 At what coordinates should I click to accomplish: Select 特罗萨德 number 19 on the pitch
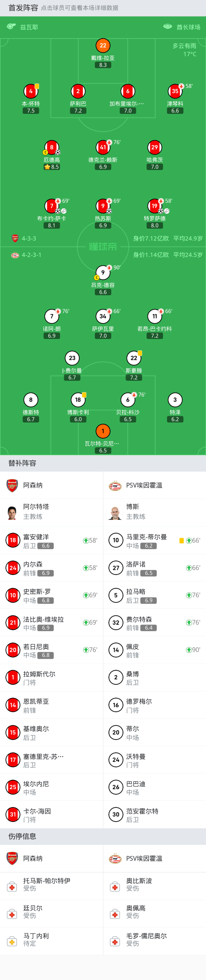[x=154, y=206]
